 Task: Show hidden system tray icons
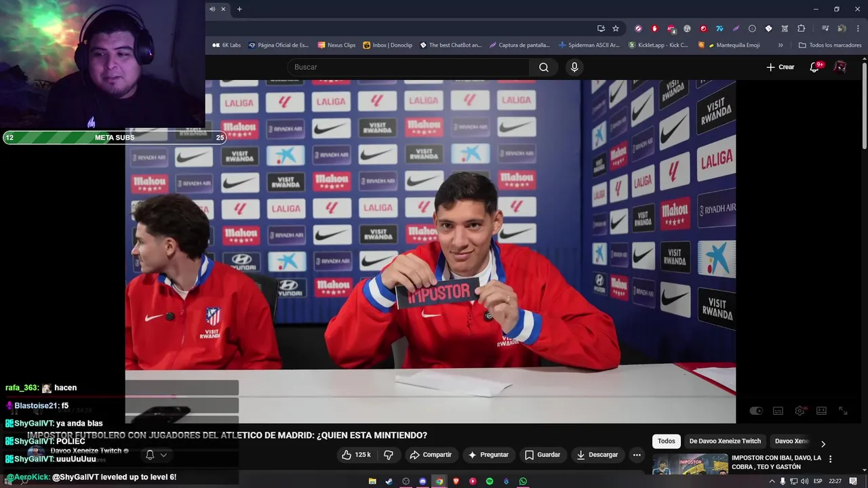772,481
